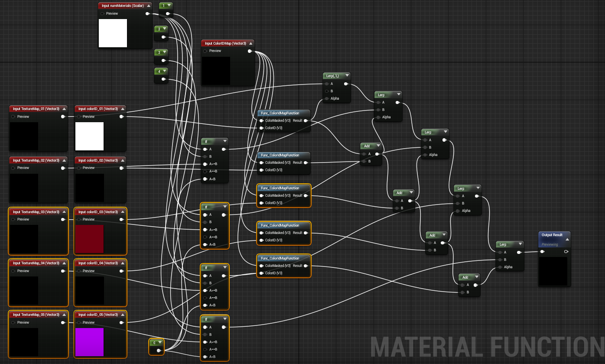
Task: Click the output pin of constant 0
Action: [158, 350]
